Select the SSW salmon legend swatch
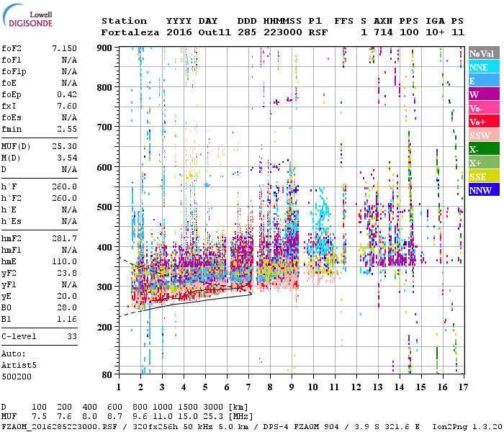Screen dimensions: 504x432 [x=484, y=135]
